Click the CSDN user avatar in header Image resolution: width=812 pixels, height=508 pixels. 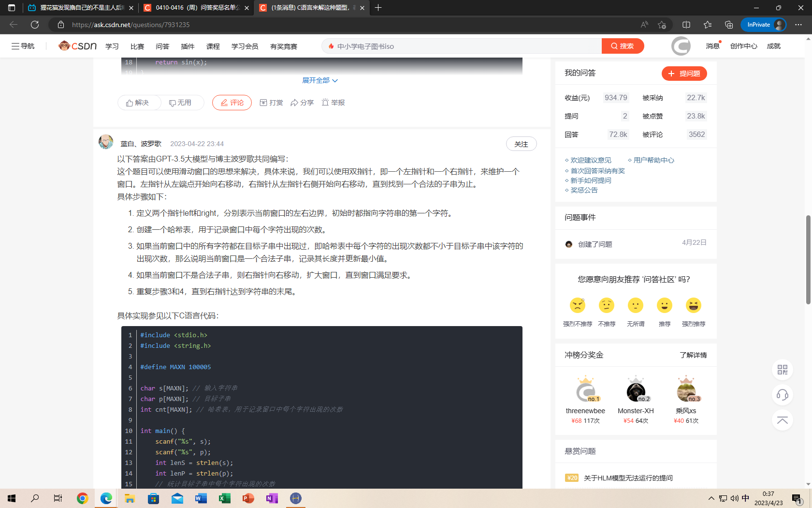tap(681, 46)
